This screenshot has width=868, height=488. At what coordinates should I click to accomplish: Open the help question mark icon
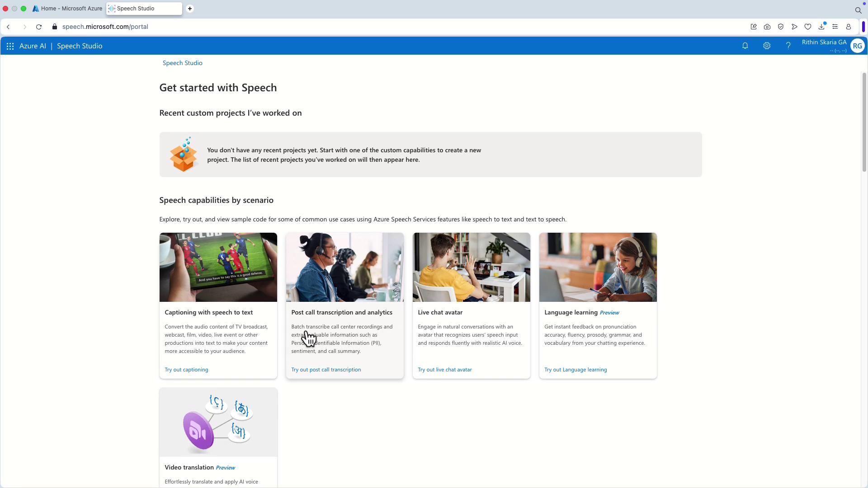click(x=788, y=46)
